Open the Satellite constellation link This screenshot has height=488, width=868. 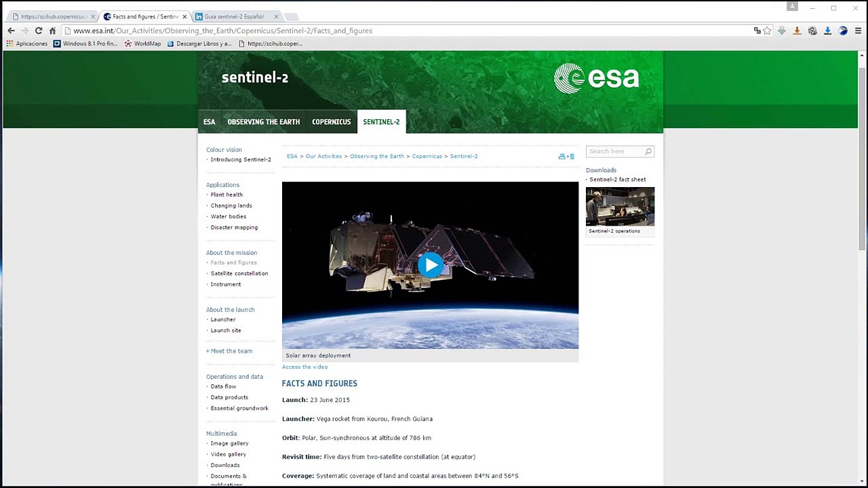tap(239, 273)
